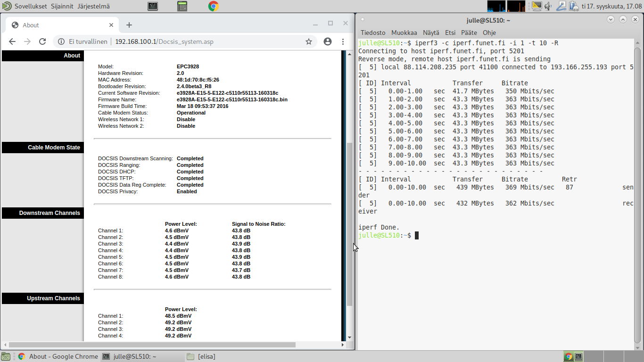The height and width of the screenshot is (362, 644).
Task: Launch the terminal from the top panel
Action: click(153, 6)
